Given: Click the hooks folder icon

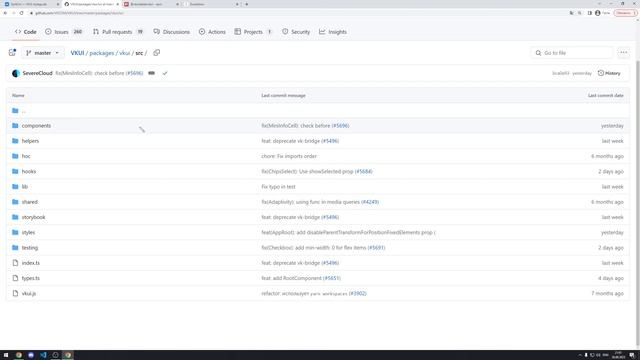Looking at the screenshot, I should 15,171.
